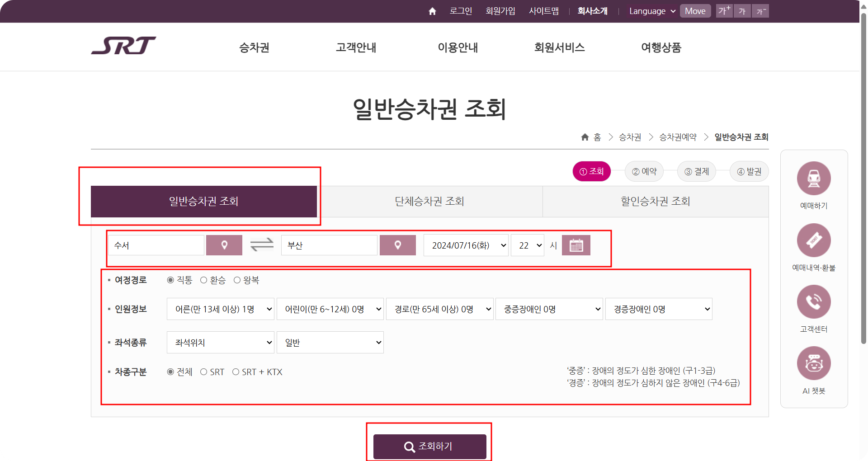Choose SRT in 차종구분 options

tap(204, 372)
